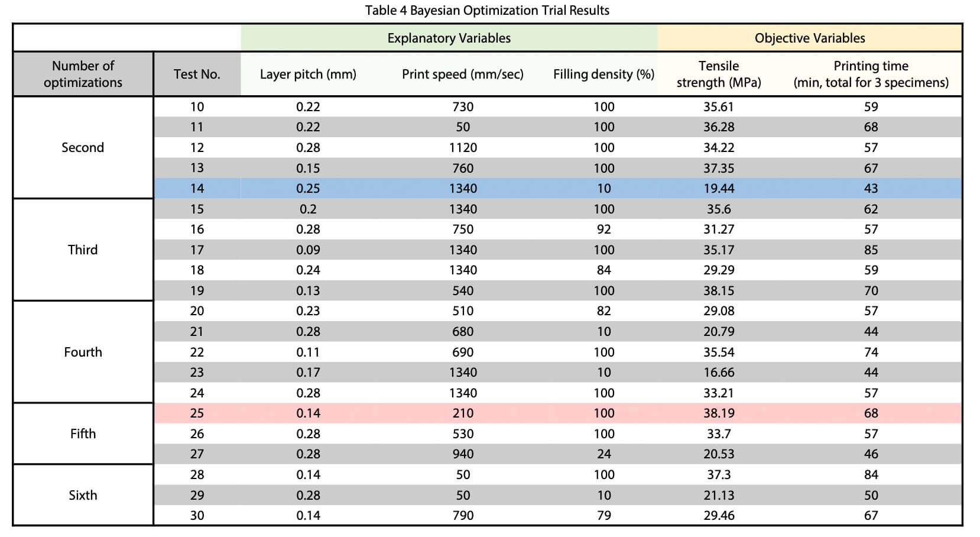This screenshot has height=537, width=980.
Task: Click the "Tensile strength (MPa)" column header
Action: coord(718,74)
